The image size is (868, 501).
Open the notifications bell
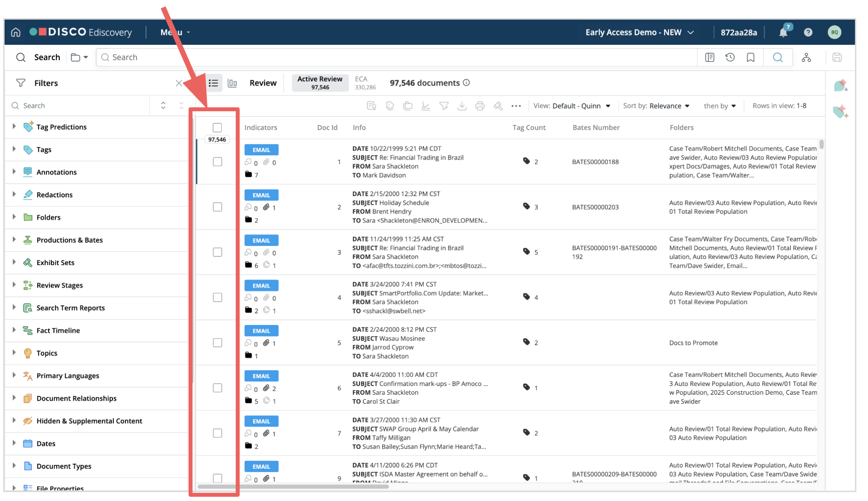[x=783, y=32]
